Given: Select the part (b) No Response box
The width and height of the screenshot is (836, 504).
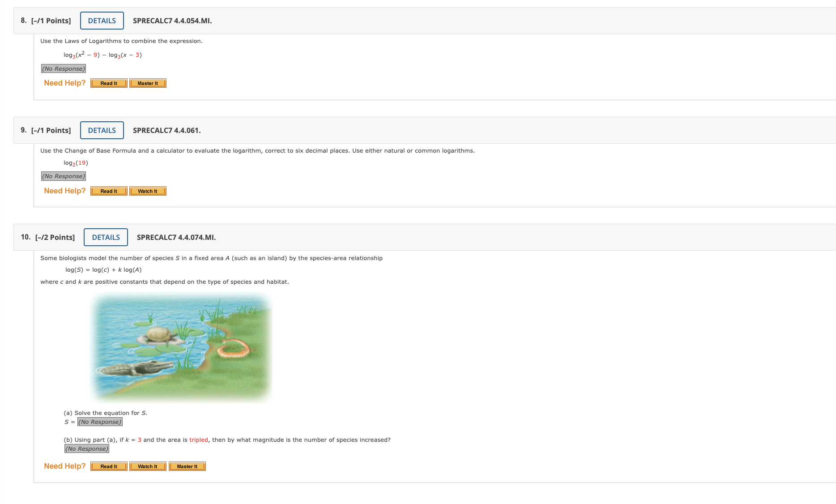Looking at the screenshot, I should [87, 448].
